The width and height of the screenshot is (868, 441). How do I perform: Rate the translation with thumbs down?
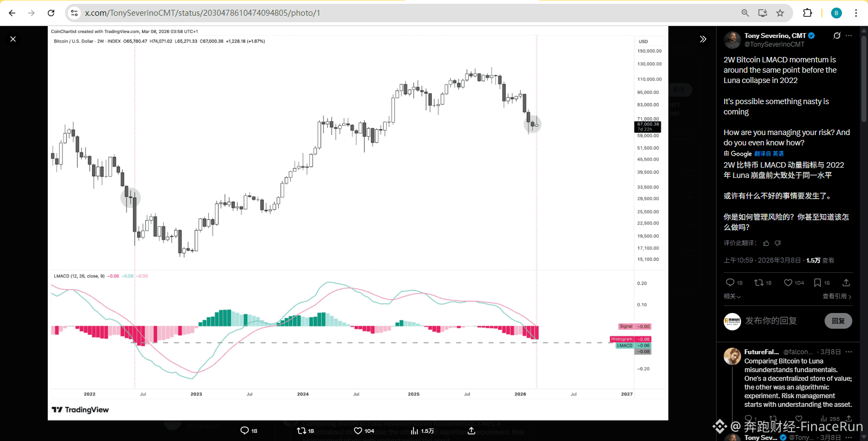coord(778,243)
